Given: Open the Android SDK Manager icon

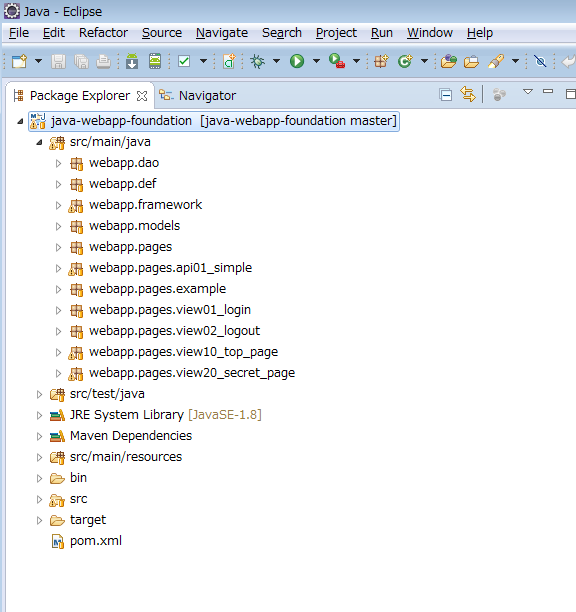Looking at the screenshot, I should click(132, 61).
